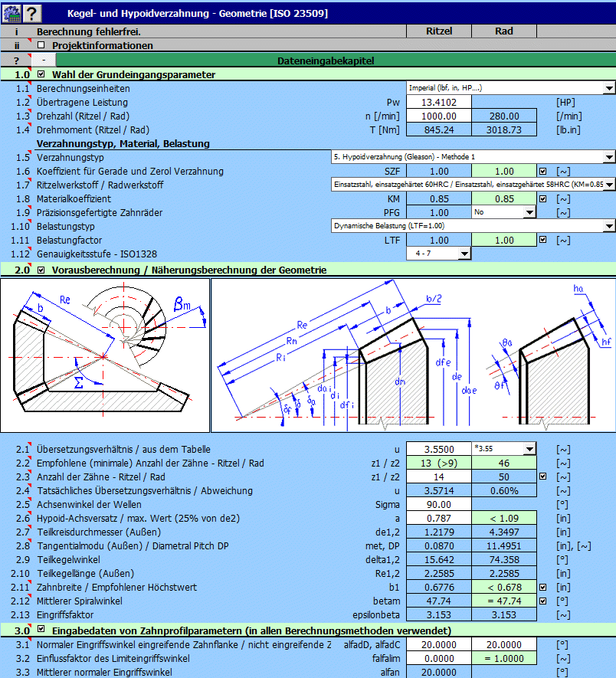Open the Präzisionsgefertigte Zahnräder No dropdown
Image resolution: width=616 pixels, height=678 pixels.
click(x=529, y=212)
